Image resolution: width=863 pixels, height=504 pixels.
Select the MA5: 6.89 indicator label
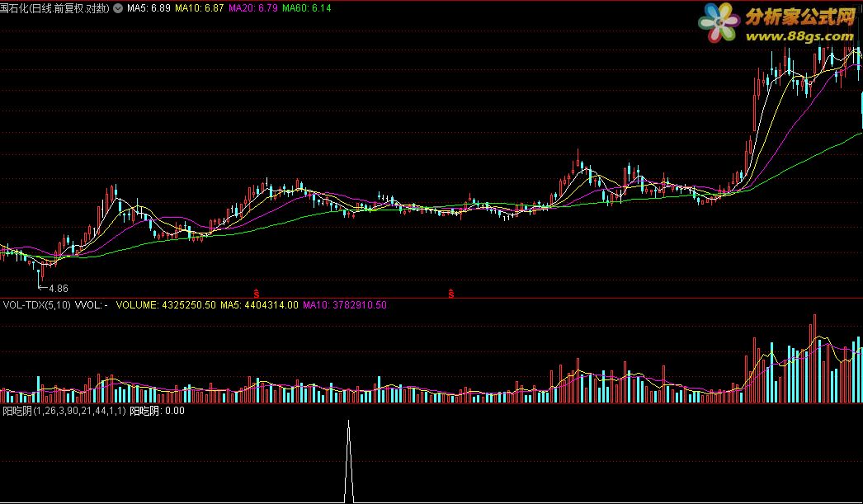(149, 8)
